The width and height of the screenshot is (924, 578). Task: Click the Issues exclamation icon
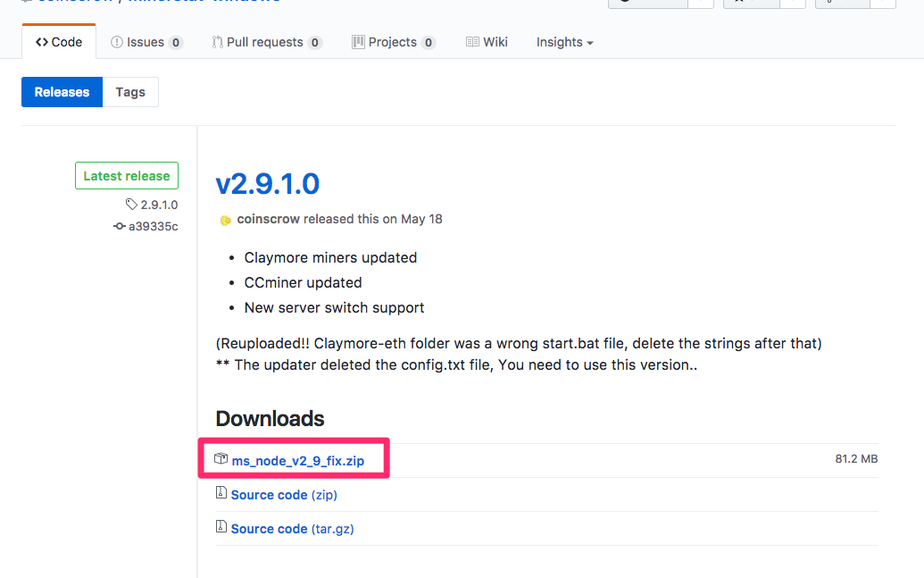click(x=117, y=42)
